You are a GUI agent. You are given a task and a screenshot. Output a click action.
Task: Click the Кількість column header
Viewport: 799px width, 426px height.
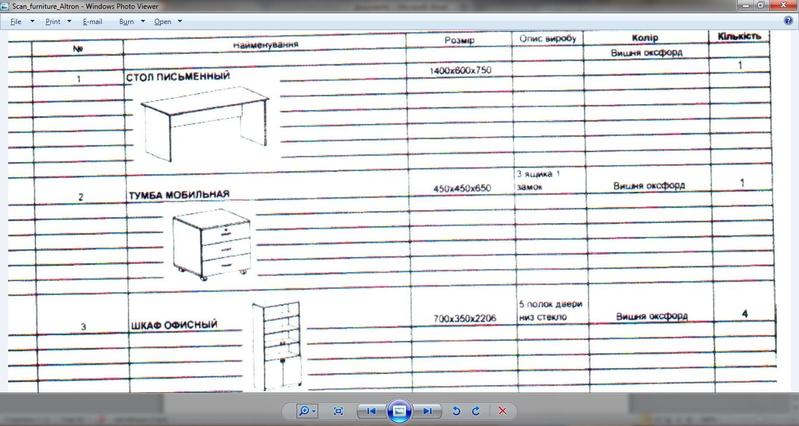(739, 37)
